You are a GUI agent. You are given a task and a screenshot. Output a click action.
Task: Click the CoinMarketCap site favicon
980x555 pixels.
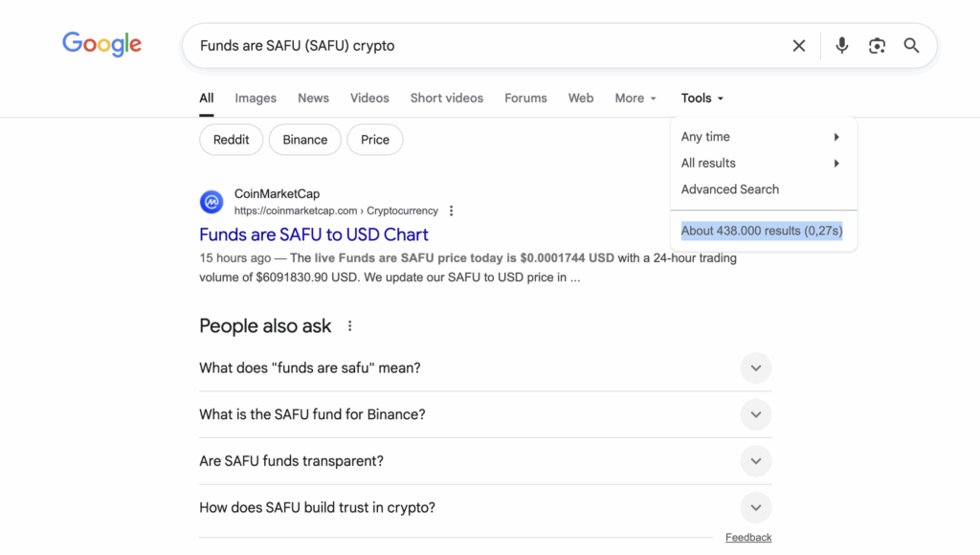(x=212, y=202)
